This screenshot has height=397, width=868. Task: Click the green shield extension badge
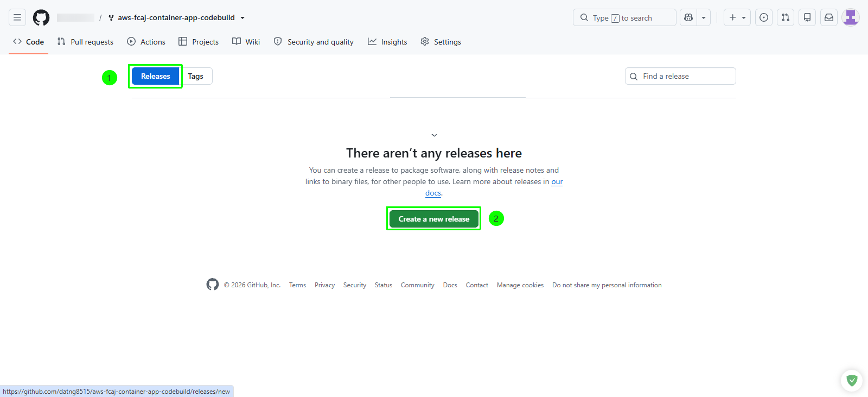(852, 381)
